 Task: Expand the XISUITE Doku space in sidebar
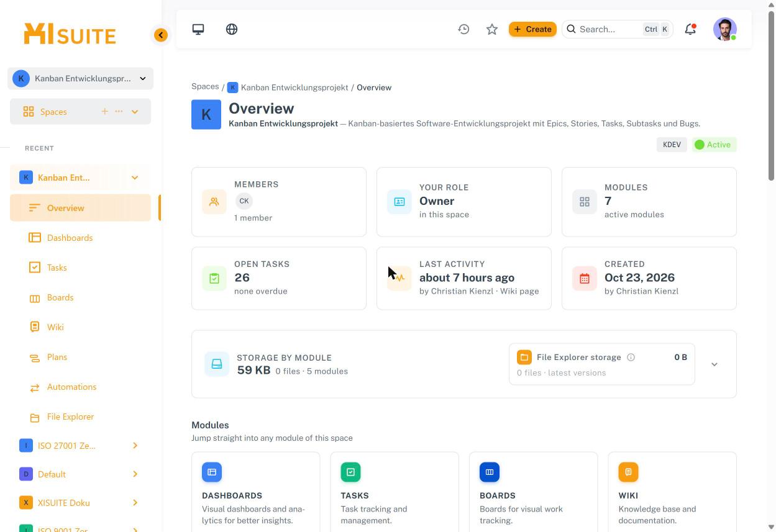coord(135,503)
